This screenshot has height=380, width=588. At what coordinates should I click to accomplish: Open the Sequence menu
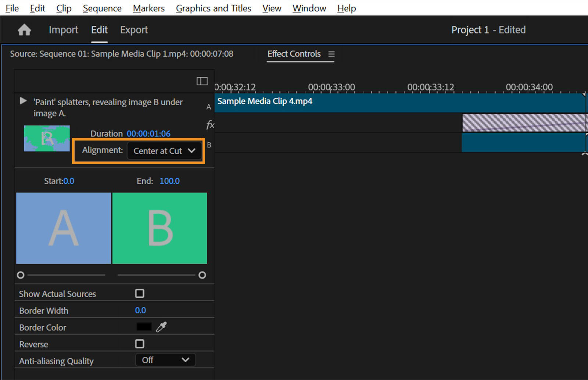102,8
